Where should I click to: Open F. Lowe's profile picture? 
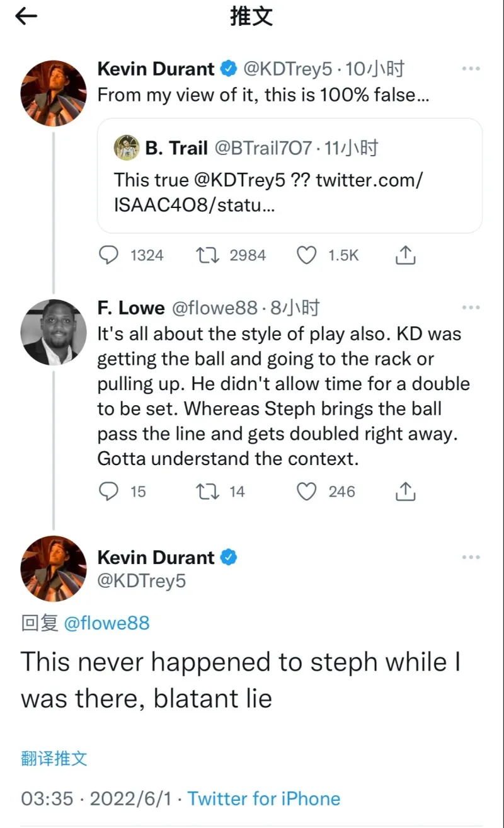coord(54,331)
